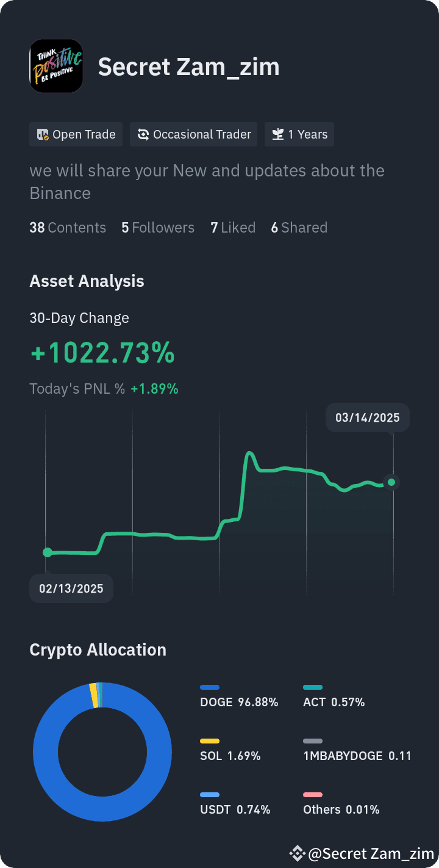Image resolution: width=439 pixels, height=868 pixels.
Task: Click the Open Trade chart icon
Action: [43, 134]
